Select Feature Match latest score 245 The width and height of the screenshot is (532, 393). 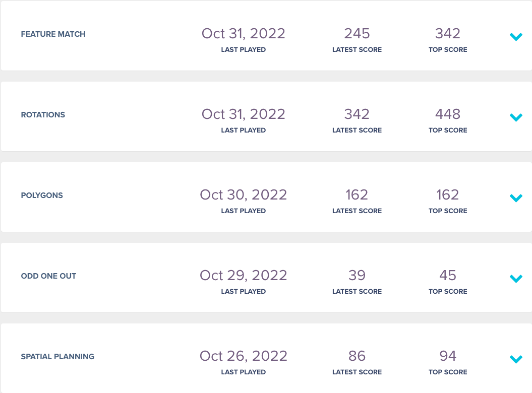point(357,34)
